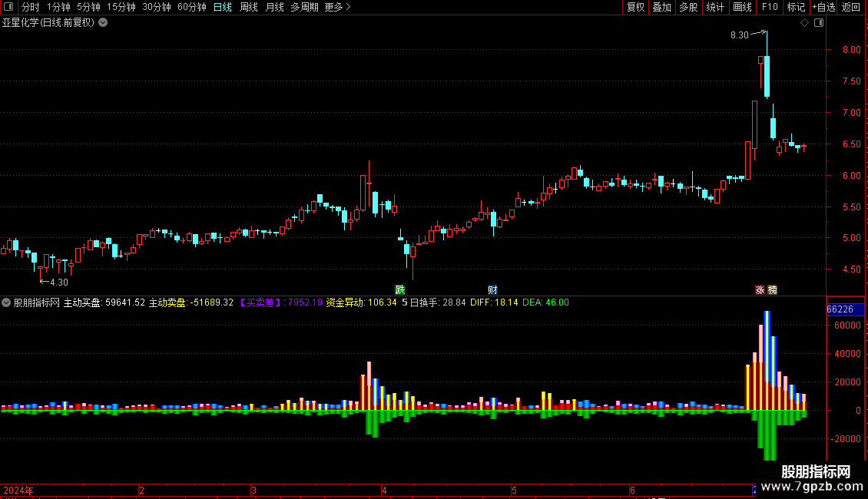Select the 1分钟 period
The width and height of the screenshot is (868, 499).
[x=58, y=7]
